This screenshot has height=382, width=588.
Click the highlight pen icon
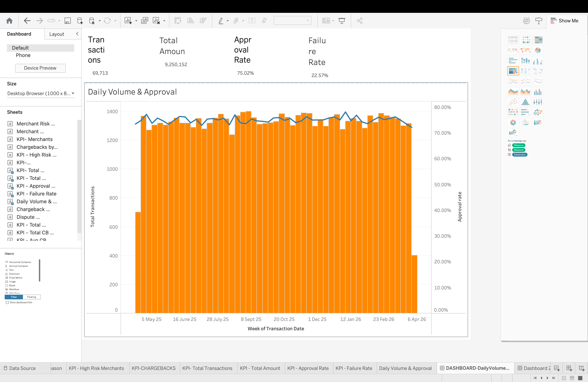pyautogui.click(x=221, y=21)
